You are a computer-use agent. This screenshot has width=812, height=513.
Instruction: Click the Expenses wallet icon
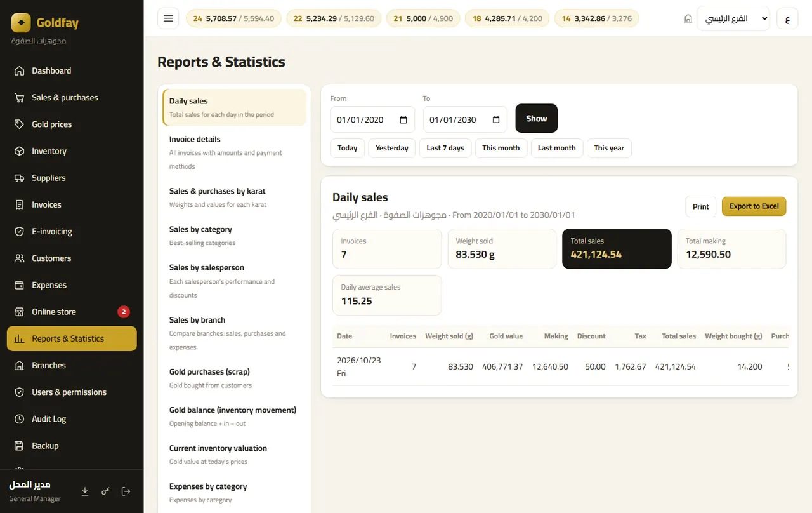pyautogui.click(x=20, y=285)
